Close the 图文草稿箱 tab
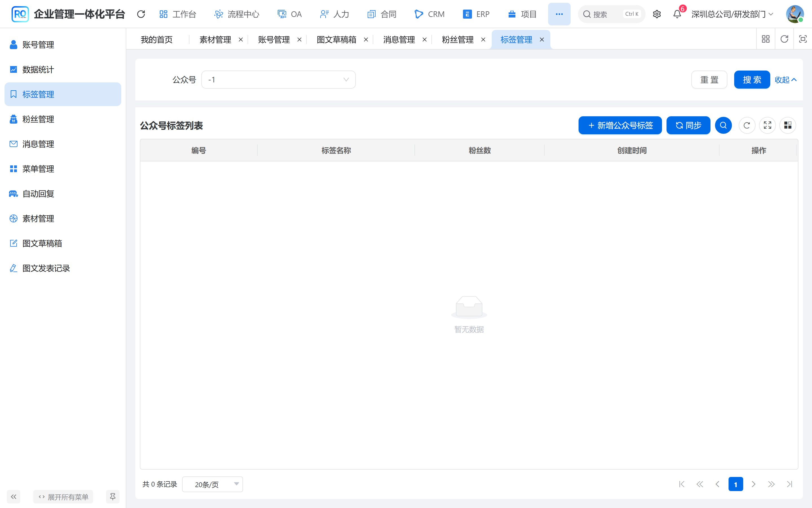Image resolution: width=812 pixels, height=508 pixels. click(366, 40)
